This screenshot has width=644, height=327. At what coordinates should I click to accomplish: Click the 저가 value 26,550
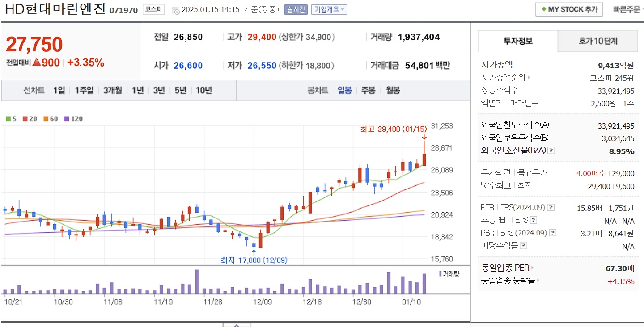262,66
